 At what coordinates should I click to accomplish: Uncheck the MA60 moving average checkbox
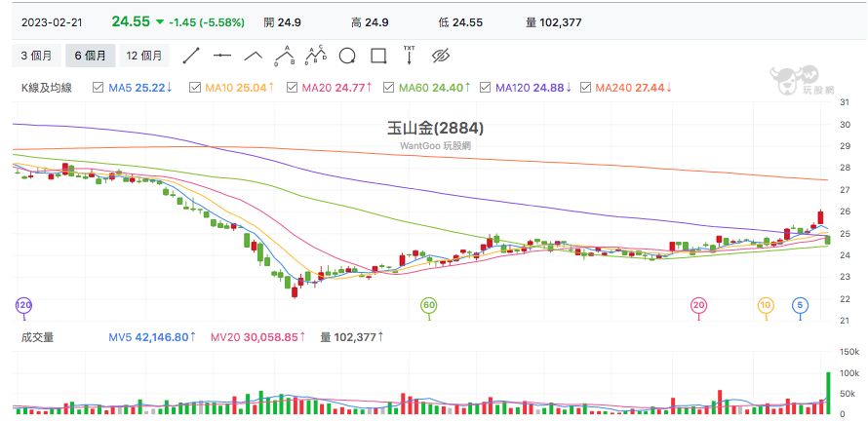pos(388,88)
